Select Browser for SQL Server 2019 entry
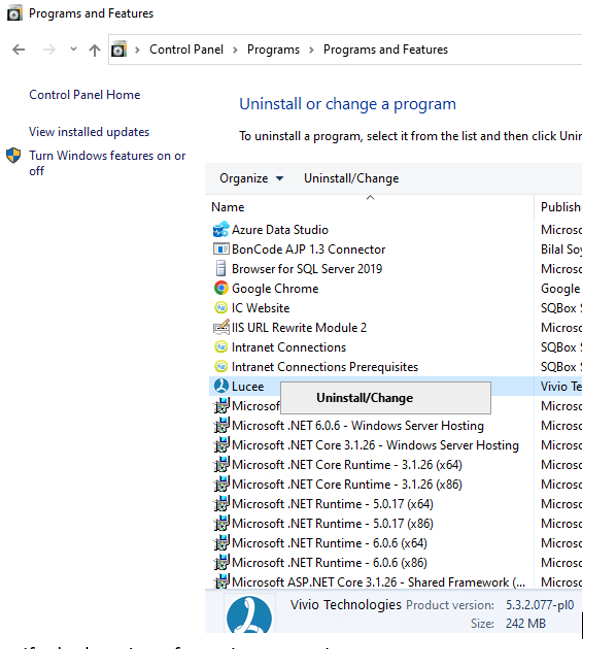The width and height of the screenshot is (610, 649). point(307,269)
